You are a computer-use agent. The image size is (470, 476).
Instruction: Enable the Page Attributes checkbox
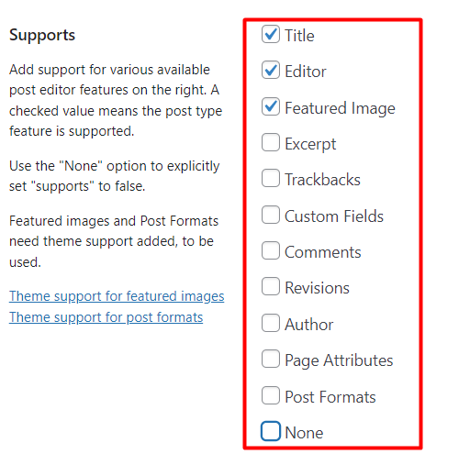pos(271,359)
